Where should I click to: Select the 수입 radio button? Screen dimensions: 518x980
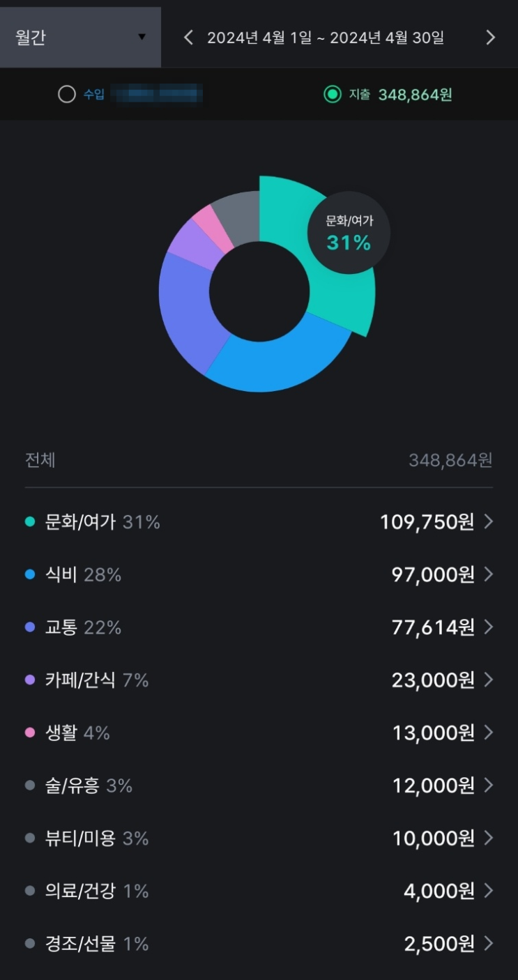[x=67, y=94]
